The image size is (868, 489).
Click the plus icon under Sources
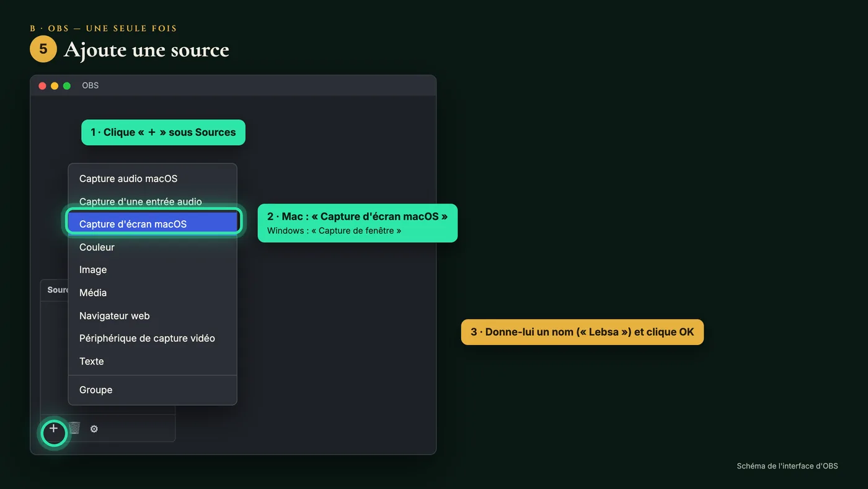coord(54,429)
